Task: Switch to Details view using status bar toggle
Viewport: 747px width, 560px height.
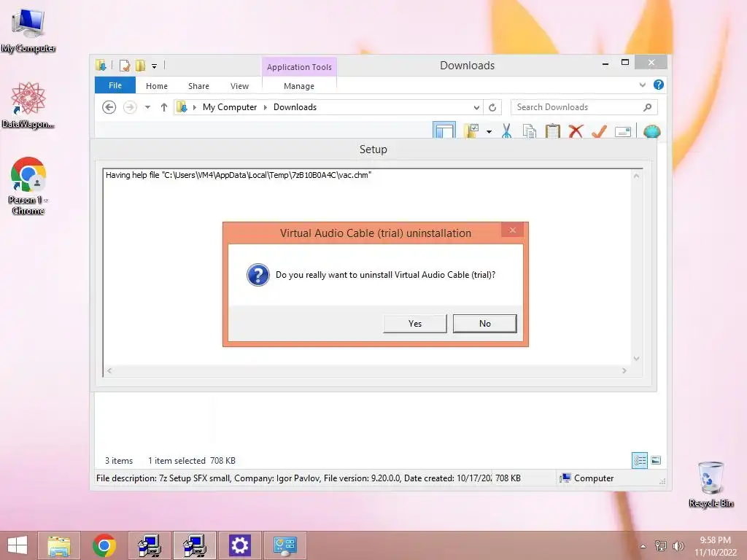Action: point(640,460)
